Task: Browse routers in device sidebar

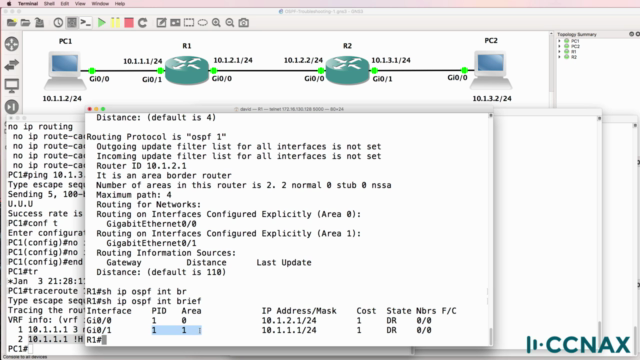Action: pos(12,44)
